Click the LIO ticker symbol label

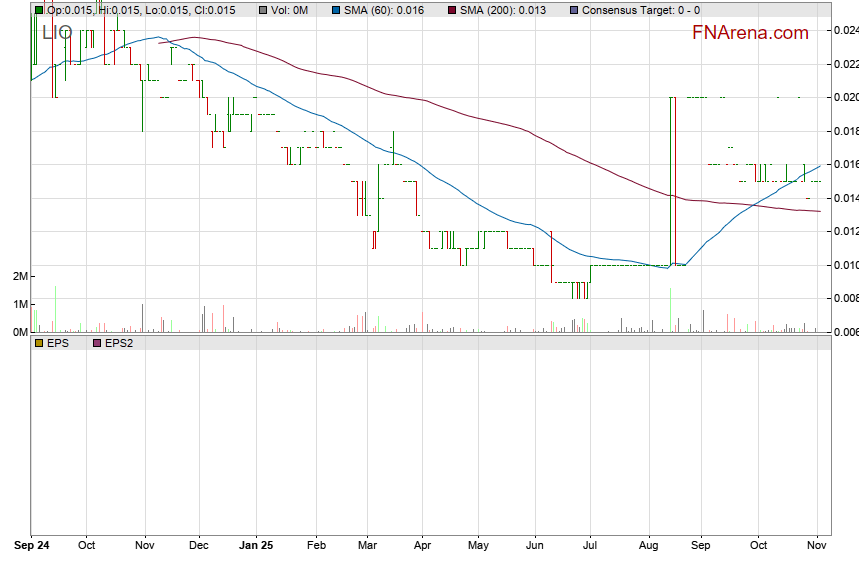(56, 33)
